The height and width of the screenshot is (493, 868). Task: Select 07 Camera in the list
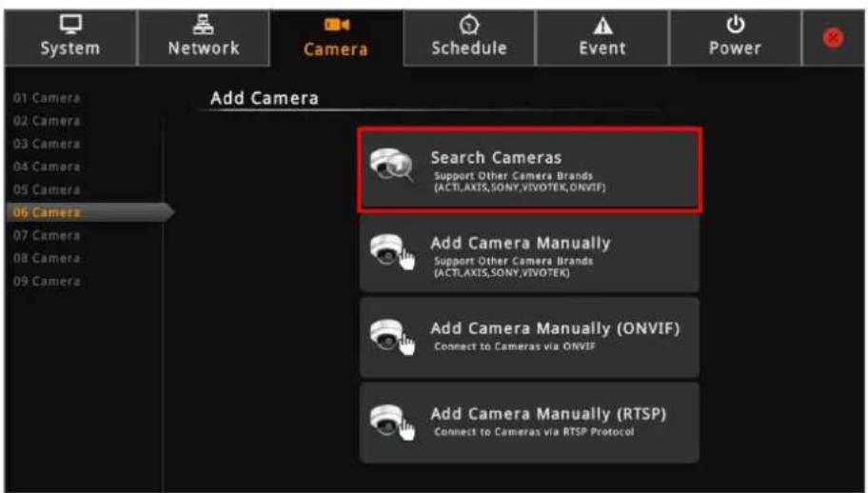(x=47, y=236)
